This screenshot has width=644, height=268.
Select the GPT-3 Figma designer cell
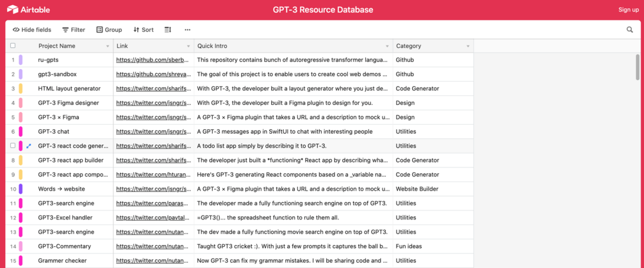pos(73,103)
